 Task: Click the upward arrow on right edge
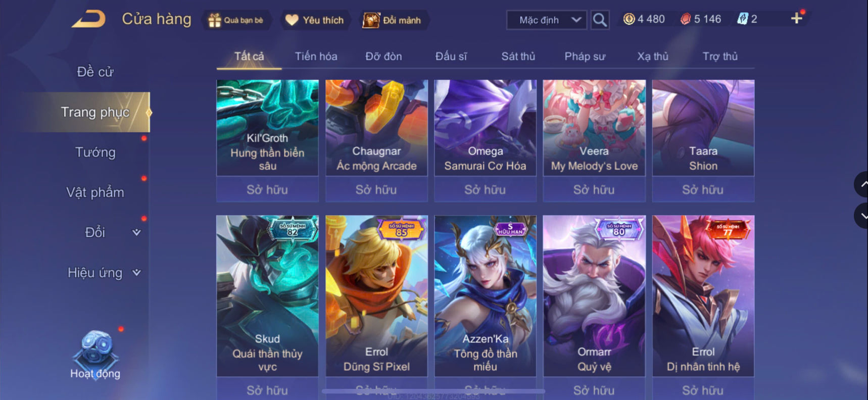(861, 185)
